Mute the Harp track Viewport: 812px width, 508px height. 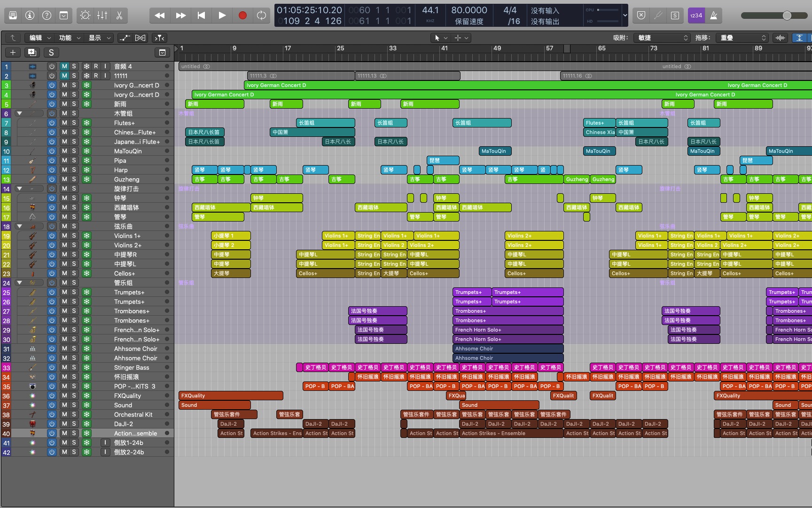point(64,170)
